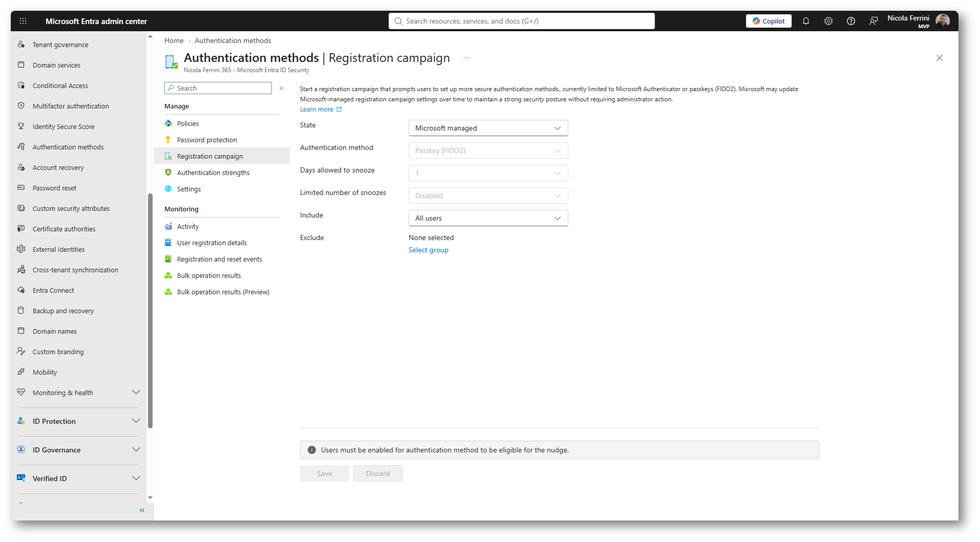Screen dimensions: 980x542
Task: Open the Learn more link
Action: tap(321, 110)
